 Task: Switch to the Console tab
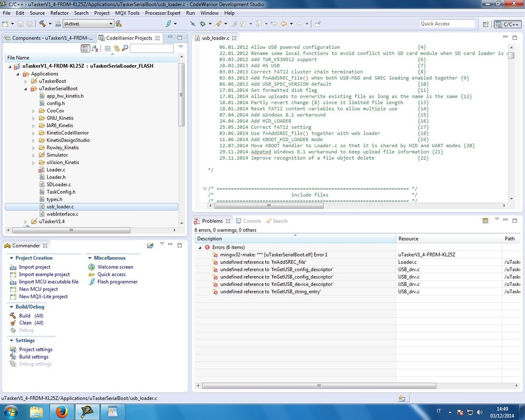pyautogui.click(x=251, y=221)
